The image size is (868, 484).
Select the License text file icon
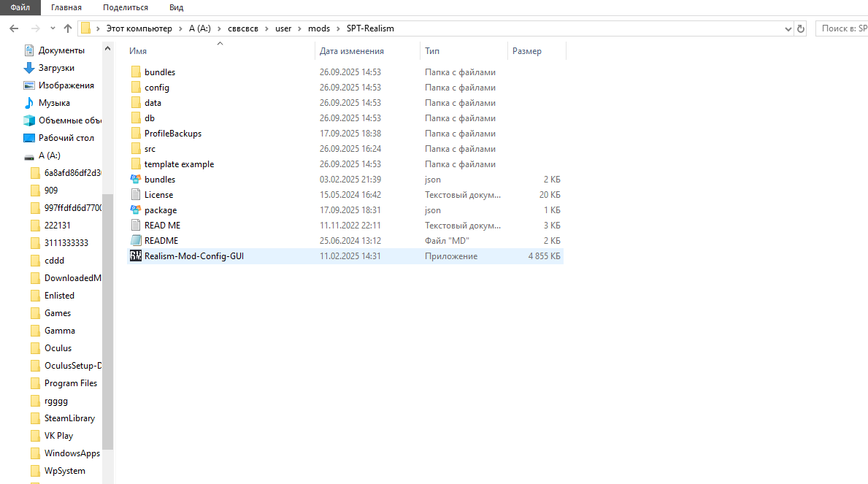(x=136, y=195)
